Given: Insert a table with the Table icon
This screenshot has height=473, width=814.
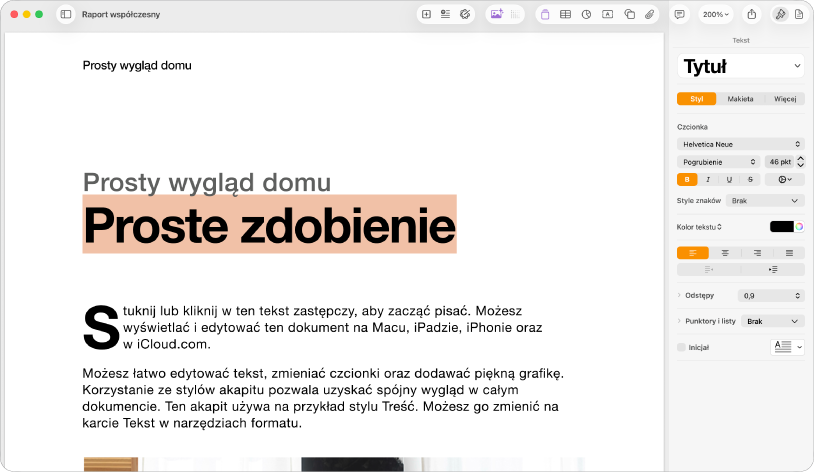Looking at the screenshot, I should 565,15.
